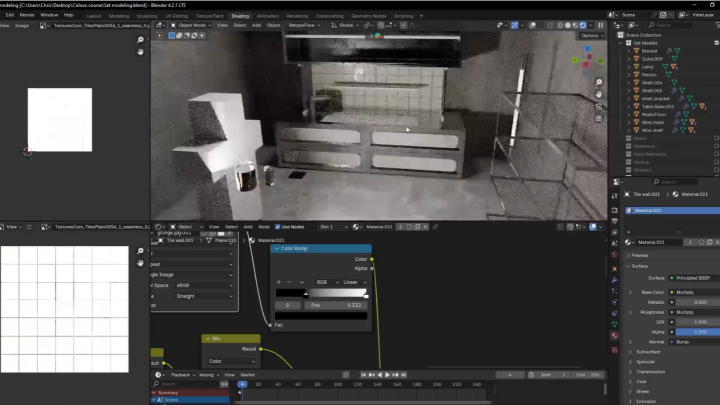Open the Window menu in top bar
The image size is (720, 405).
click(49, 15)
